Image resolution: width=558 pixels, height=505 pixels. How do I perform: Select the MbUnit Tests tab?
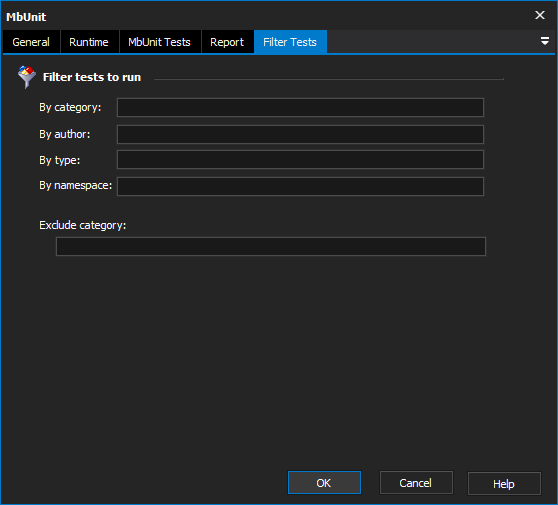159,42
